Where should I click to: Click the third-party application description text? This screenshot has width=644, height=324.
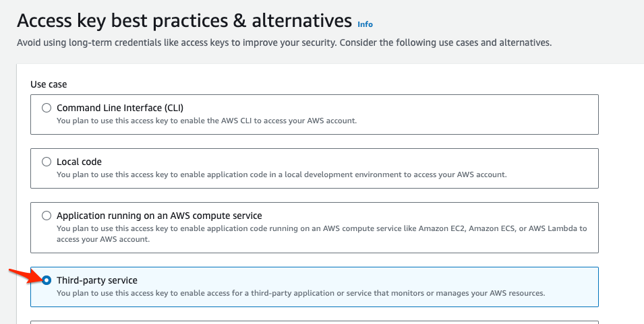[300, 294]
